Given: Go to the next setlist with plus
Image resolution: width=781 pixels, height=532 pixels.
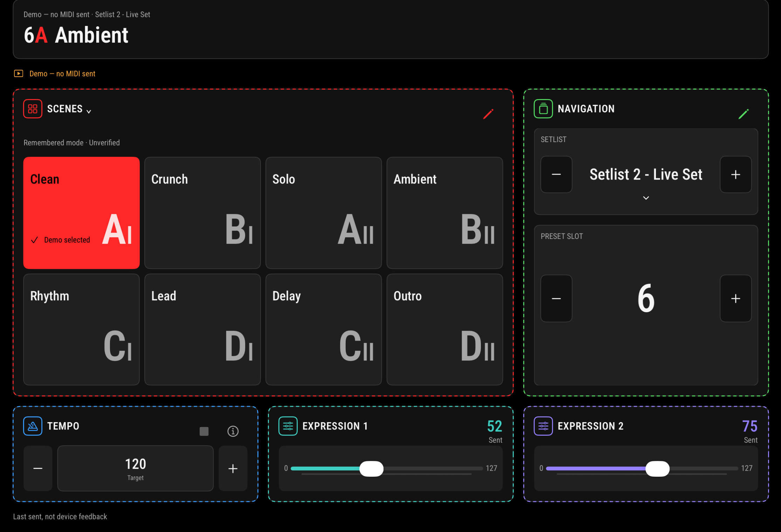Looking at the screenshot, I should pyautogui.click(x=735, y=174).
